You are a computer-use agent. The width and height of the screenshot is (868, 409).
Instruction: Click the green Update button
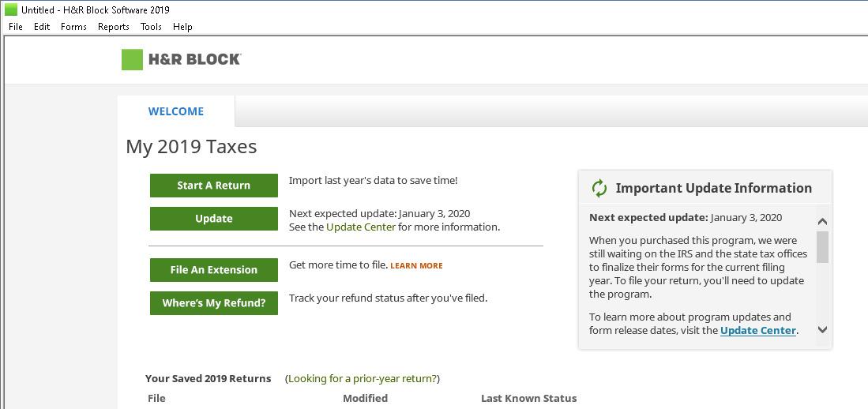(214, 219)
